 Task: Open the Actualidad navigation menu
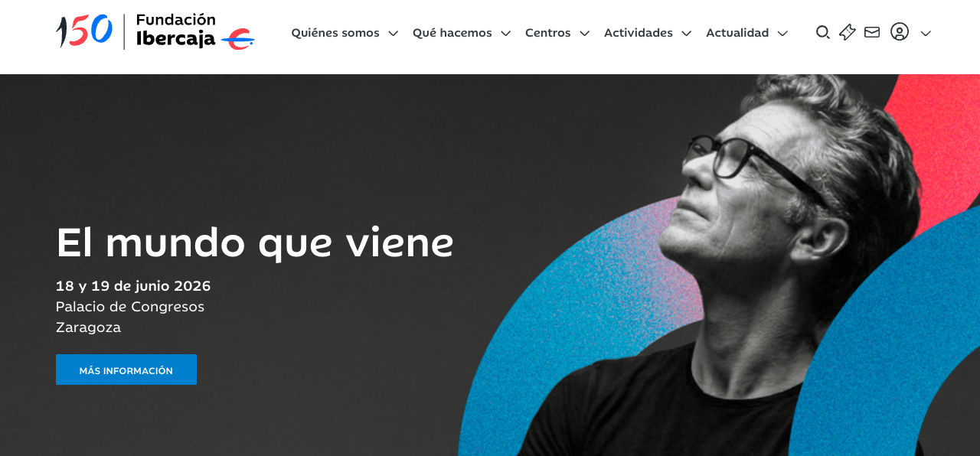[x=737, y=33]
